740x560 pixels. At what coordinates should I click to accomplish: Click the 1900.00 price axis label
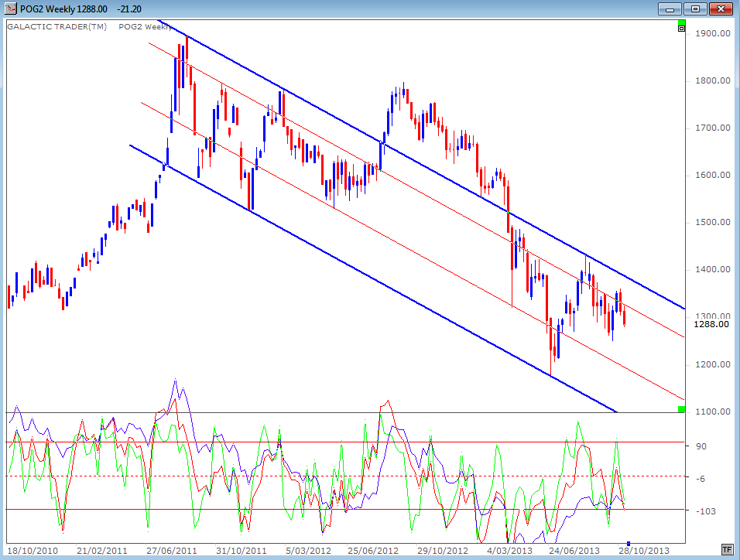[x=713, y=33]
